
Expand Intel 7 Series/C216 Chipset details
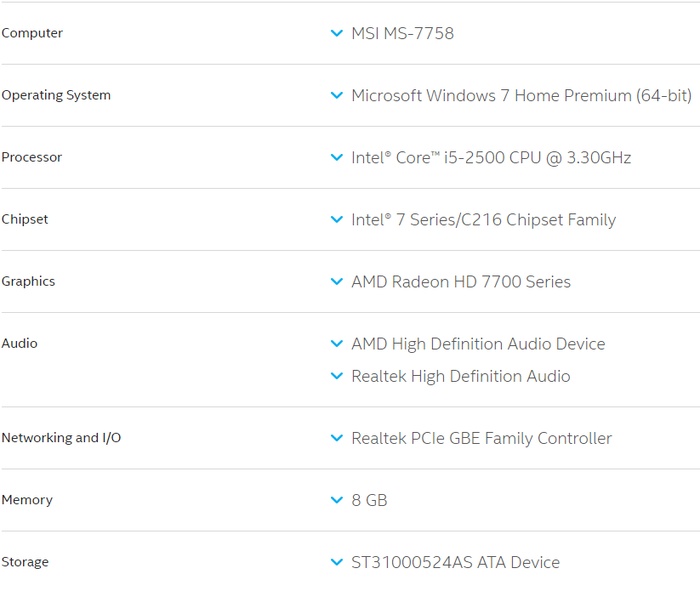[x=337, y=219]
